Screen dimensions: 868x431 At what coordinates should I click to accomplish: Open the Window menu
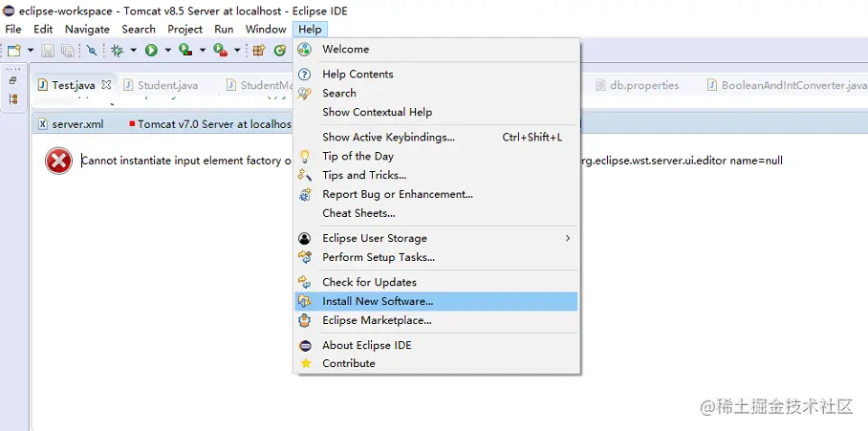point(266,30)
